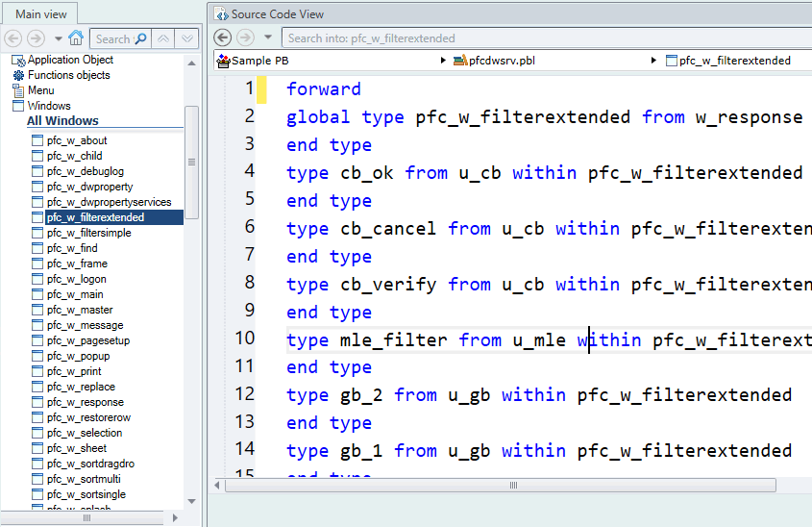Open pfc_w_logon from All Windows list
Screen dimensions: 812x527
pos(76,279)
